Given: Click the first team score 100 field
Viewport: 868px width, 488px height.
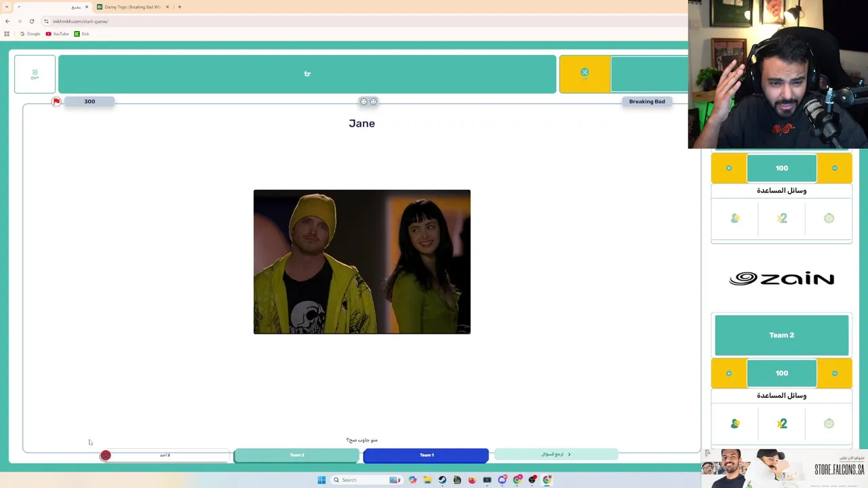Looking at the screenshot, I should coord(782,168).
